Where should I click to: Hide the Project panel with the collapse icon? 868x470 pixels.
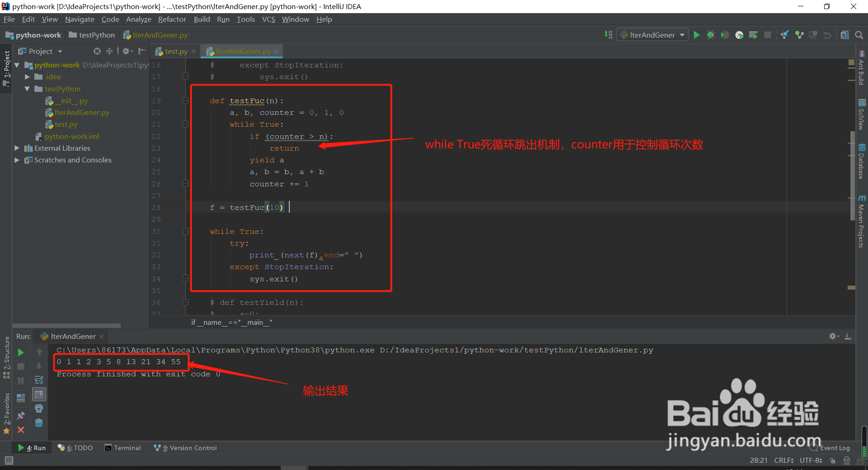pos(142,51)
